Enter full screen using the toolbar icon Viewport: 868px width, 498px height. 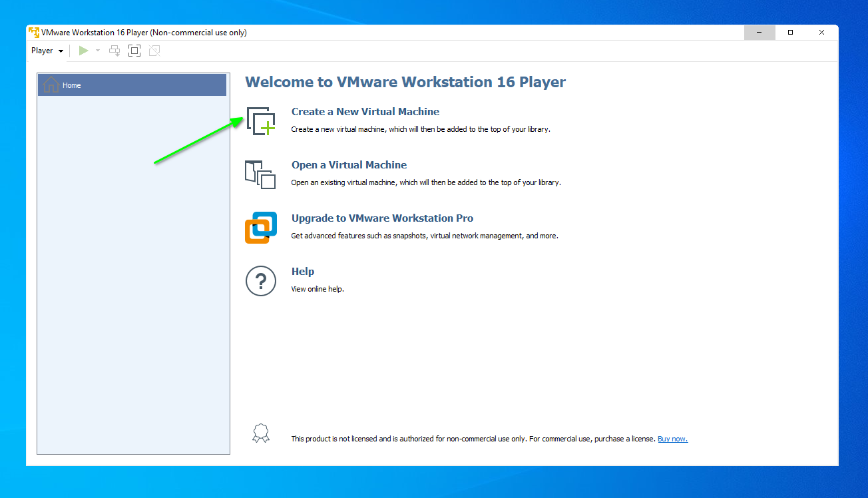click(134, 50)
